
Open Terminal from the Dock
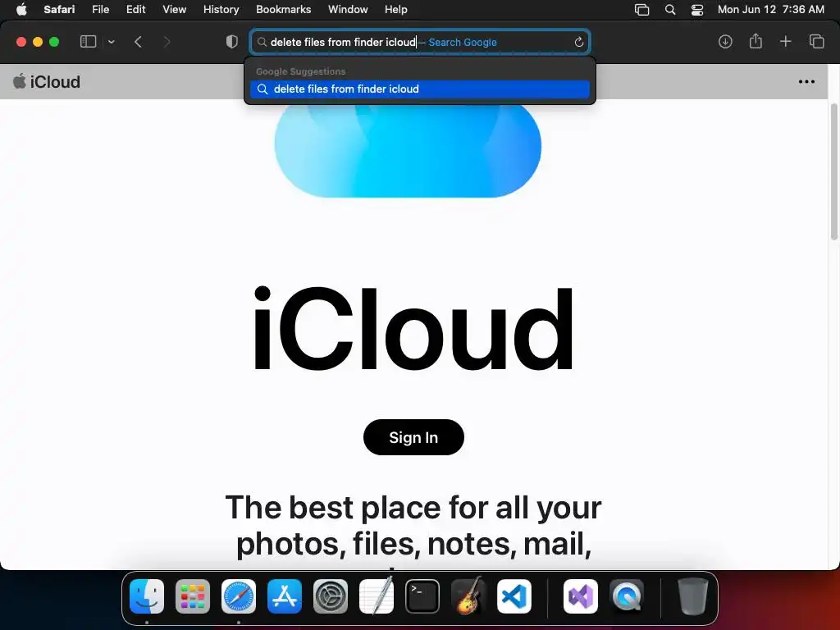pyautogui.click(x=422, y=596)
